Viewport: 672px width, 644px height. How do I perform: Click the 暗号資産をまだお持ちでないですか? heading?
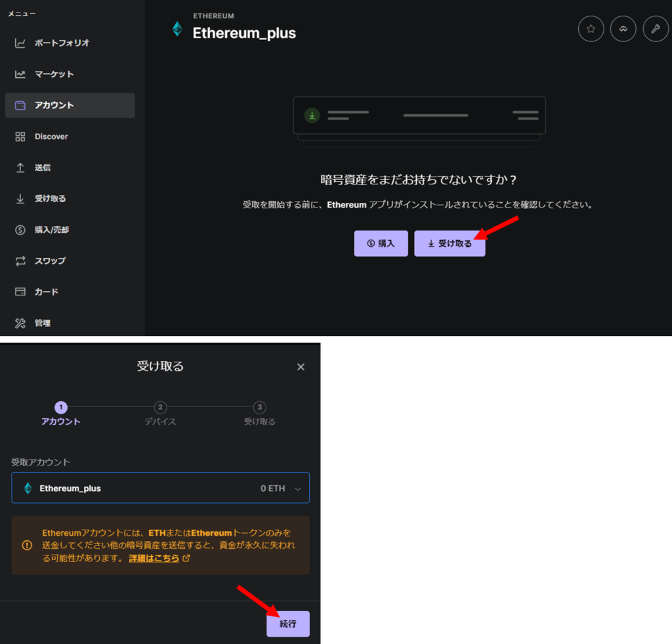tap(418, 180)
